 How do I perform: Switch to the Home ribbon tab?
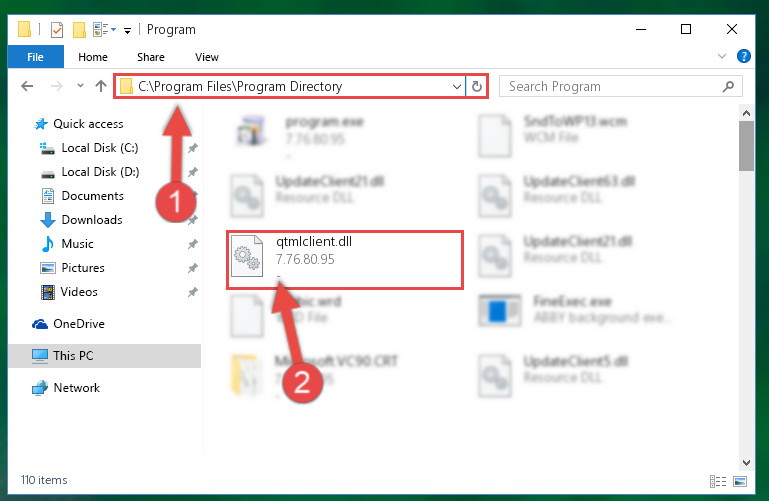click(93, 57)
